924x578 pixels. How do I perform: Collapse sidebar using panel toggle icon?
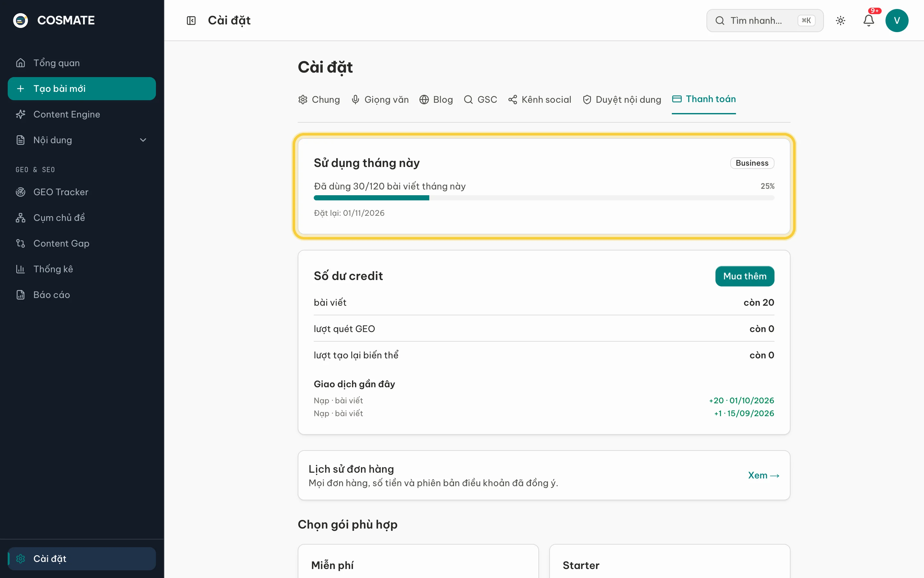coord(191,20)
